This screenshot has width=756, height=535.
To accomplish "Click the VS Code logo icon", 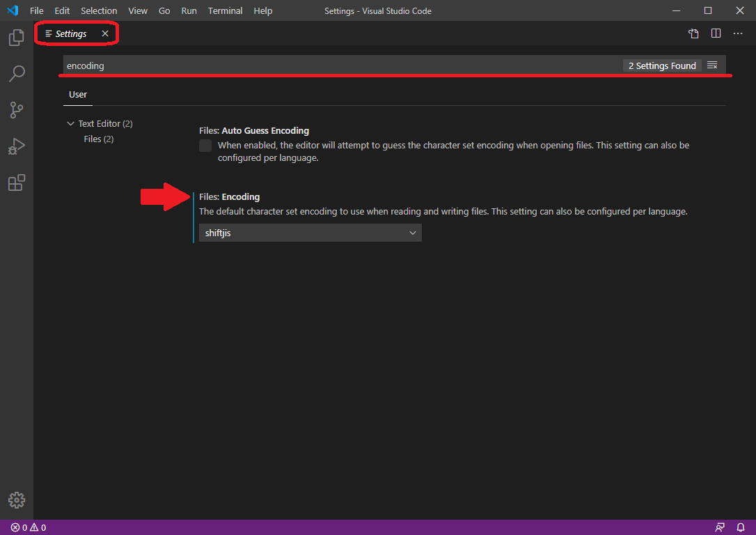I will (x=13, y=10).
